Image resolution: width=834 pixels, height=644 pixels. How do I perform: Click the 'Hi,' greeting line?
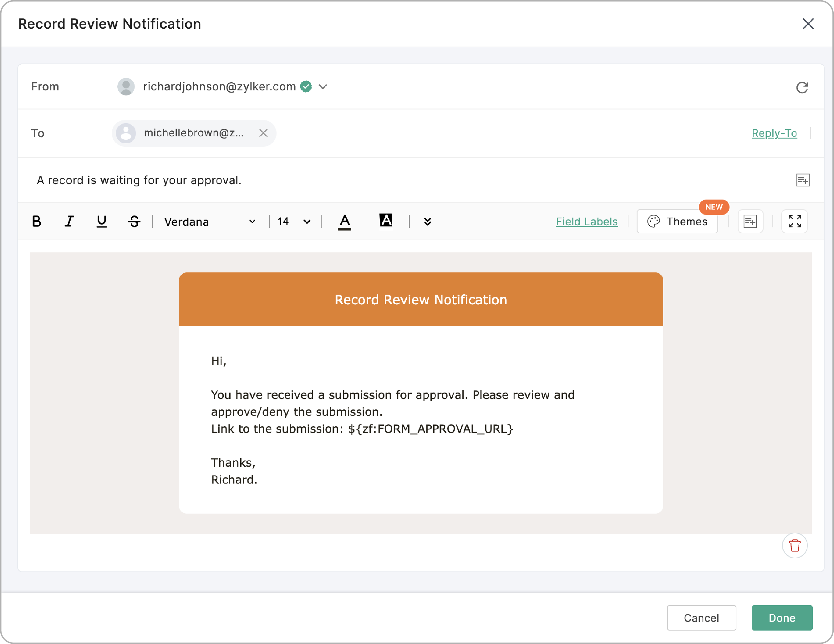tap(219, 361)
